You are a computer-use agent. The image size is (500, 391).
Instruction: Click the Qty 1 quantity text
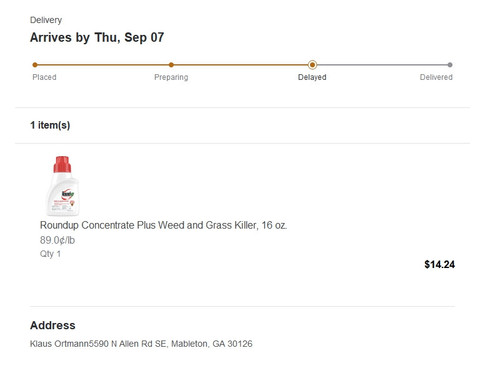coord(50,254)
